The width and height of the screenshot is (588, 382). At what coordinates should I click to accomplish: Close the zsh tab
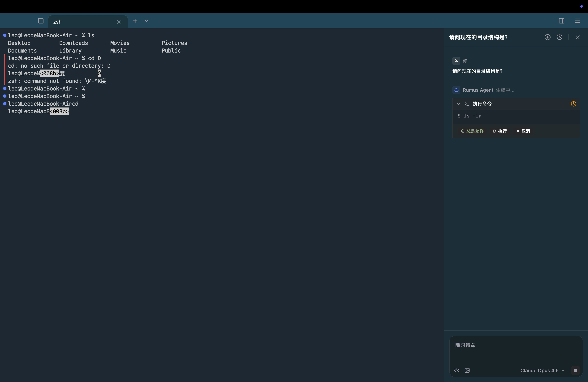click(119, 22)
